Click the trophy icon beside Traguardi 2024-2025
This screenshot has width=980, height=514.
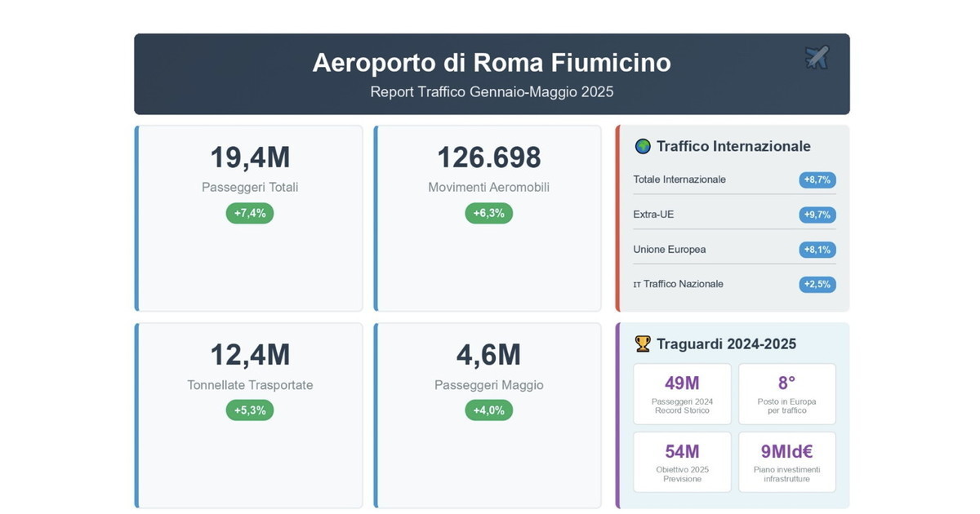[x=643, y=344]
